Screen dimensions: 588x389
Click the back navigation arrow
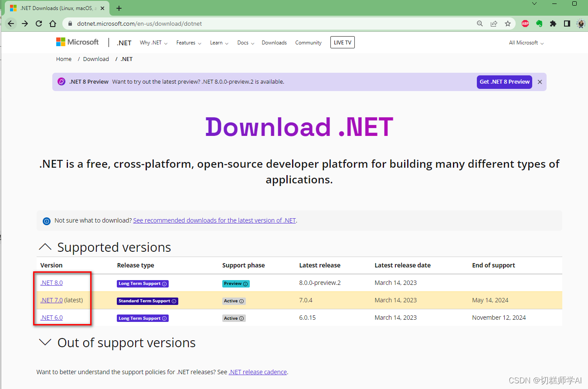coord(11,24)
